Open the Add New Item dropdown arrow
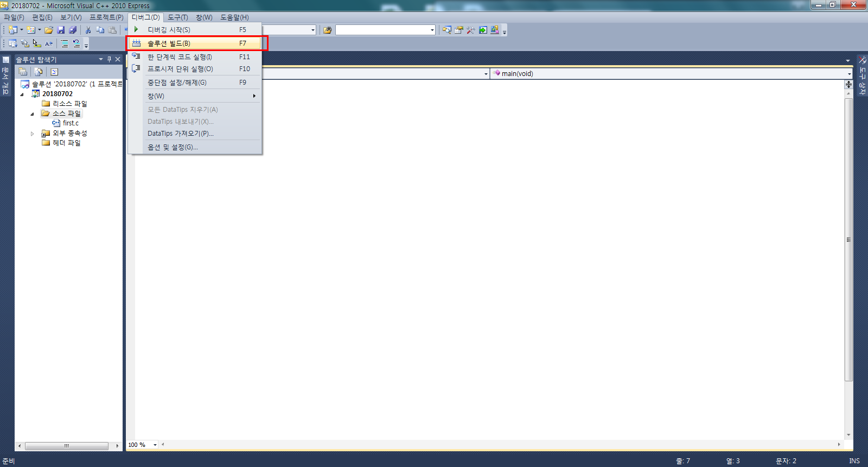The width and height of the screenshot is (868, 467). coord(39,30)
